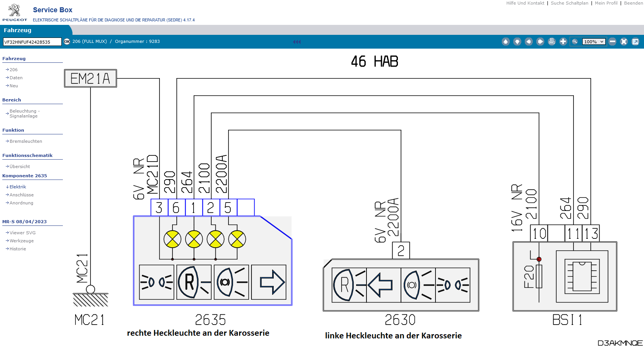
Task: Pan the diagram left with arrow icon
Action: click(529, 42)
